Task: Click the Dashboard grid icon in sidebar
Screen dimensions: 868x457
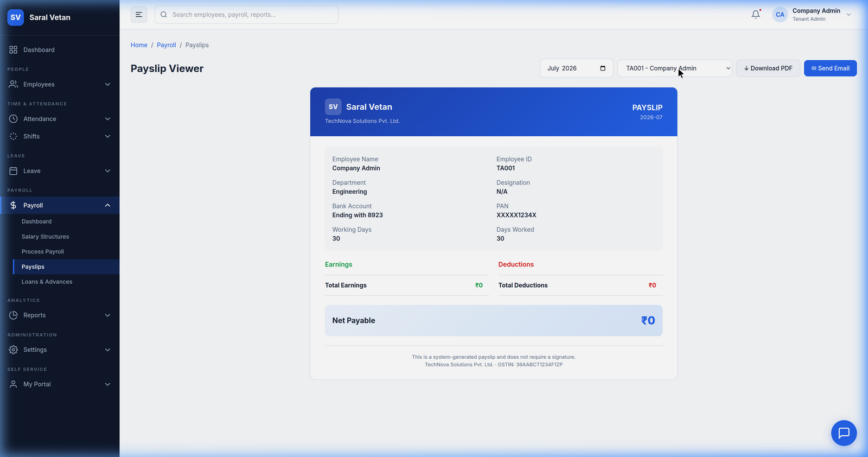Action: point(14,50)
